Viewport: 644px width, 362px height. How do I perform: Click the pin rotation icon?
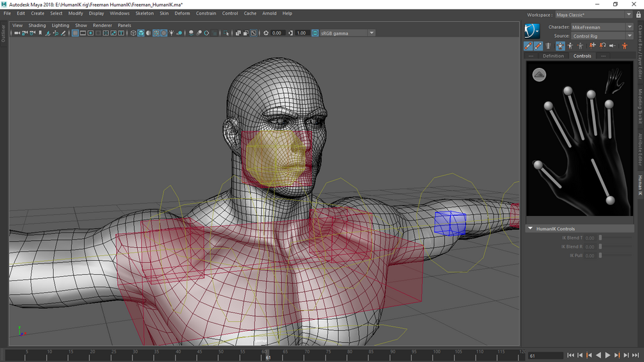[602, 46]
